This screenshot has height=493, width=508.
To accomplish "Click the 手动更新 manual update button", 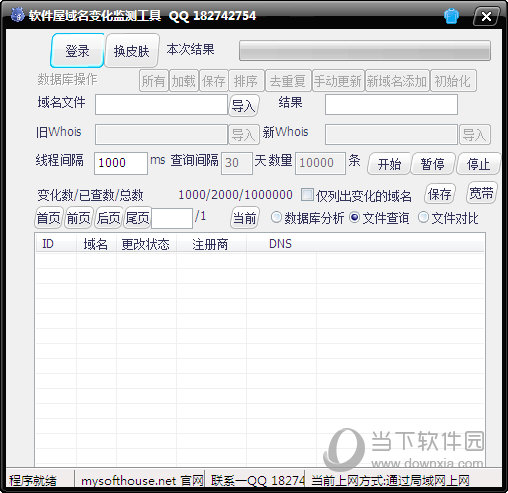I will [338, 81].
